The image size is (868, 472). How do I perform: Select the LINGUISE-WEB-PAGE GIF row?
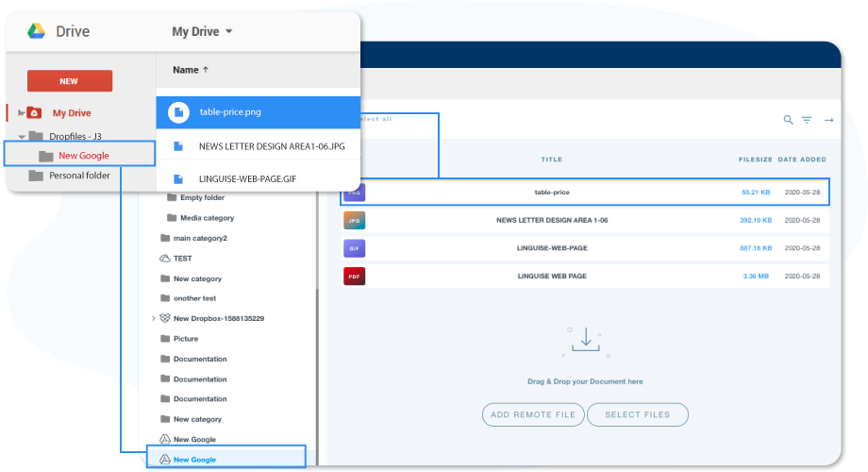585,248
